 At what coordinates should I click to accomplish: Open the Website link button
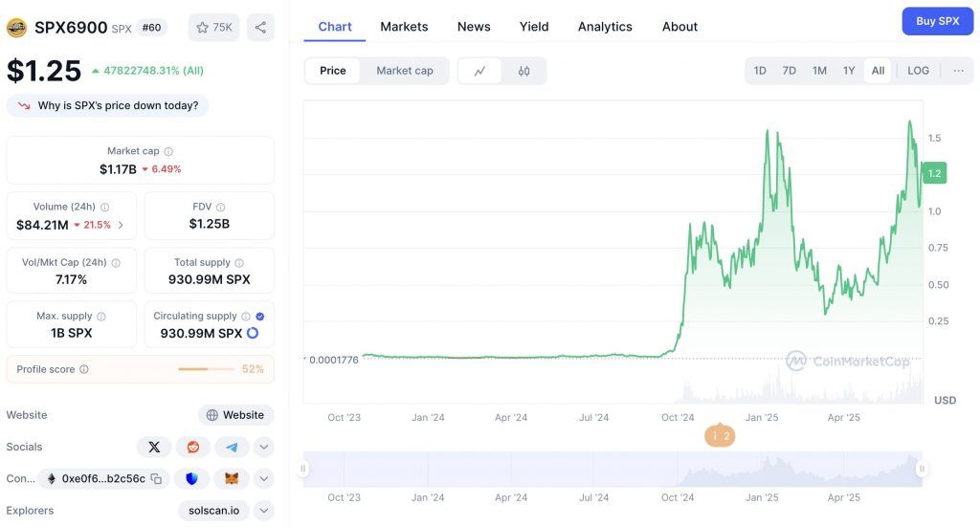[x=235, y=415]
